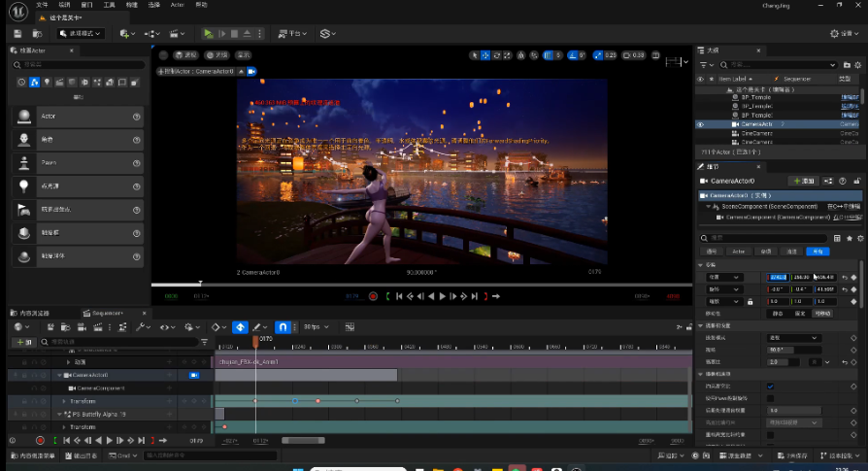Open the Platforms dropdown in main toolbar
This screenshot has height=471, width=868.
point(291,34)
